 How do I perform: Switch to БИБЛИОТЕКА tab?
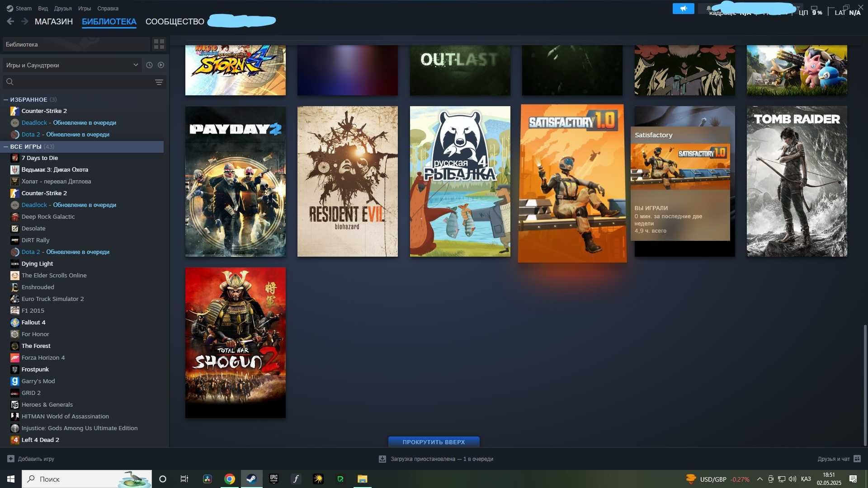pyautogui.click(x=109, y=21)
